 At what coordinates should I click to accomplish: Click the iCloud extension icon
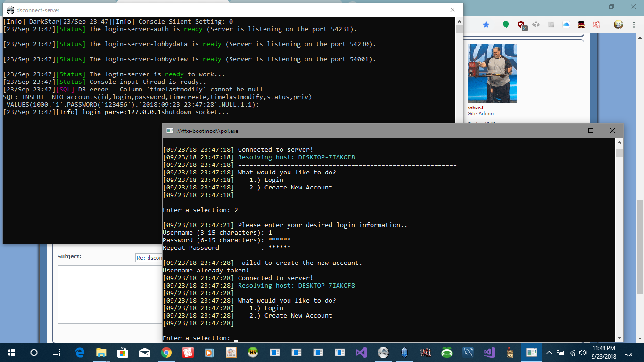point(566,25)
